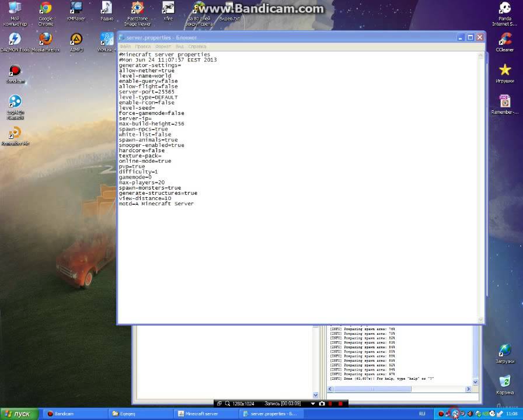This screenshot has width=523, height=420.
Task: Open the Bandicam recording bar dropdown arrow
Action: pyautogui.click(x=313, y=404)
